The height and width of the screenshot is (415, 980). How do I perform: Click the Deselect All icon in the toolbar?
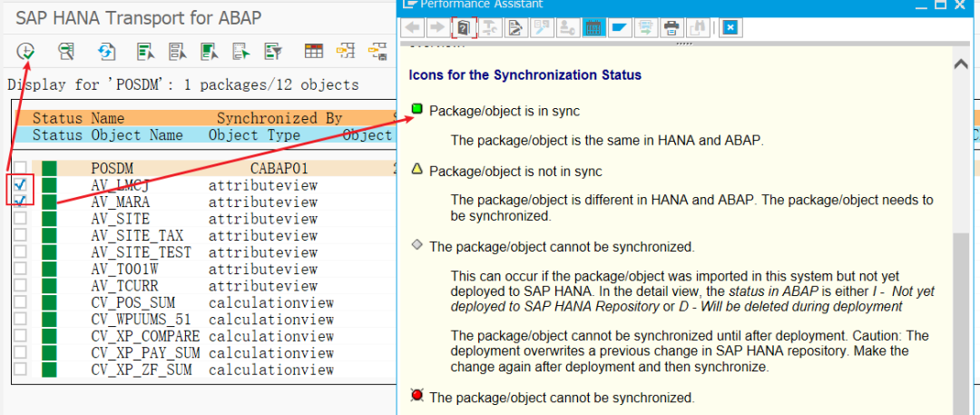pos(178,51)
